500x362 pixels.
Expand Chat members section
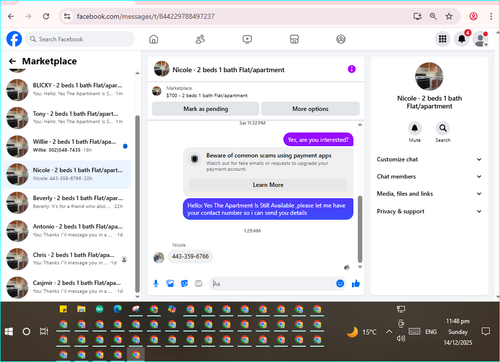tap(429, 176)
